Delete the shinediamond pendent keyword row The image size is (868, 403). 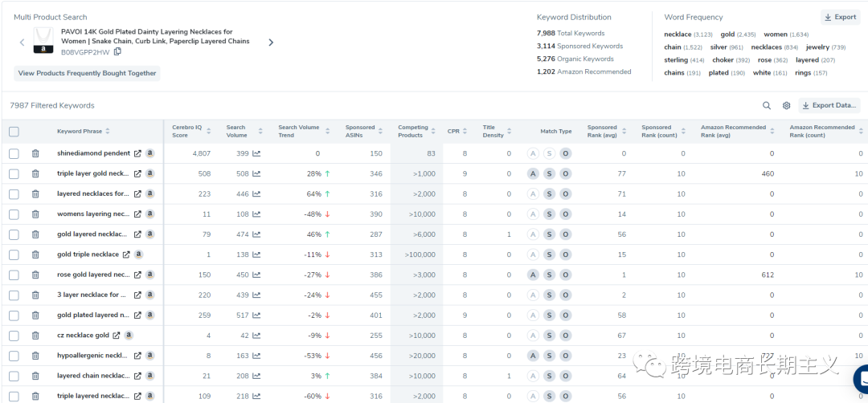[35, 153]
